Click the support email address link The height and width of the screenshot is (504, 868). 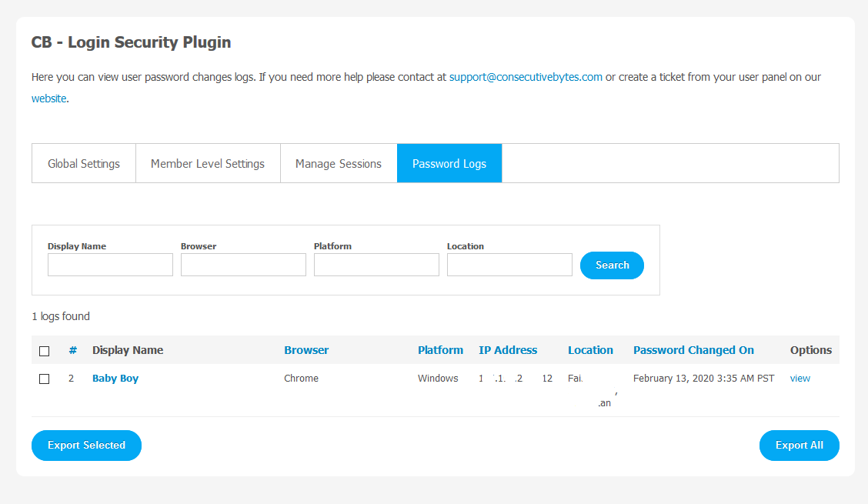click(526, 77)
